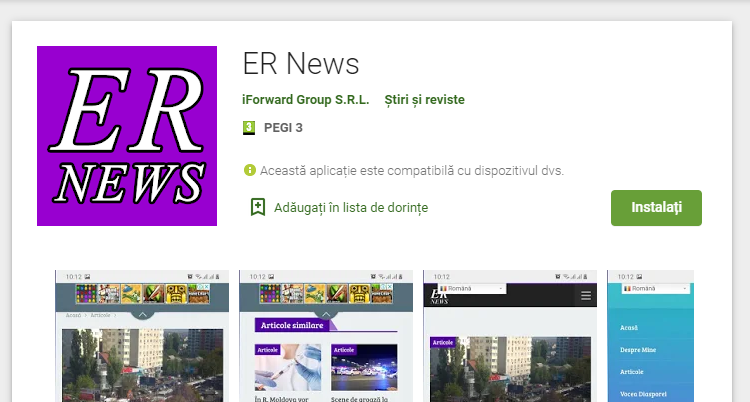Screen dimensions: 750x402
Task: Click the hamburger menu icon in third screenshot
Action: [x=586, y=296]
